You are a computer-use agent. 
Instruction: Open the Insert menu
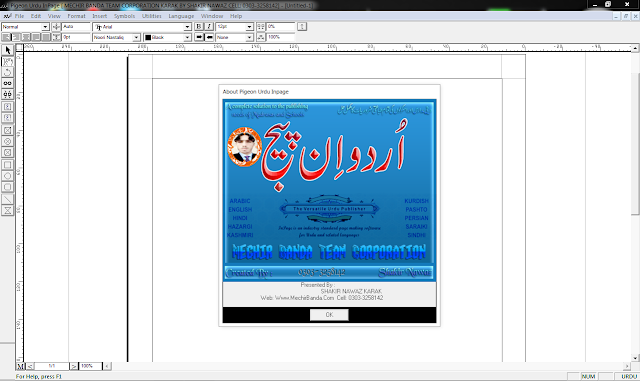[x=100, y=16]
